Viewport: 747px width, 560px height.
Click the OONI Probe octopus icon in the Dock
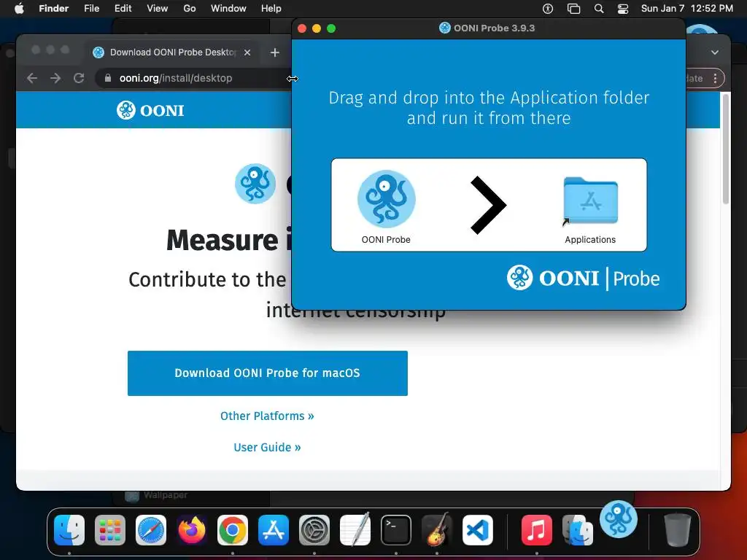coord(619,519)
